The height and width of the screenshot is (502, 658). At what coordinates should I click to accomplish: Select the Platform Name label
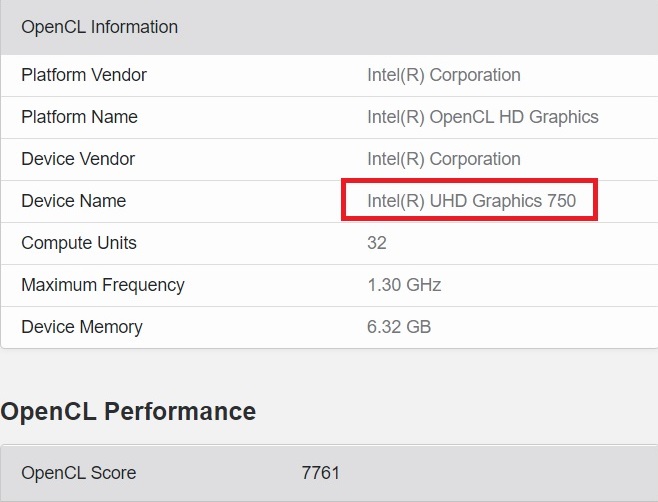79,117
